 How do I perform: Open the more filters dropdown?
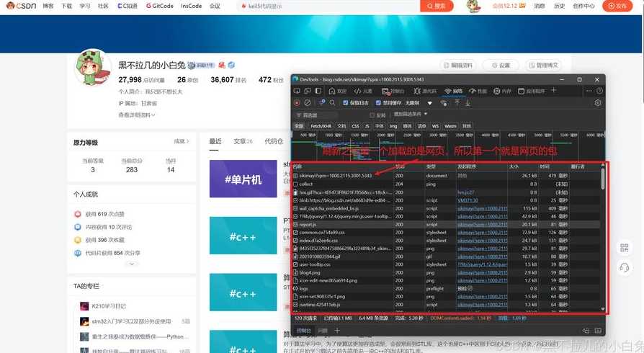[411, 114]
